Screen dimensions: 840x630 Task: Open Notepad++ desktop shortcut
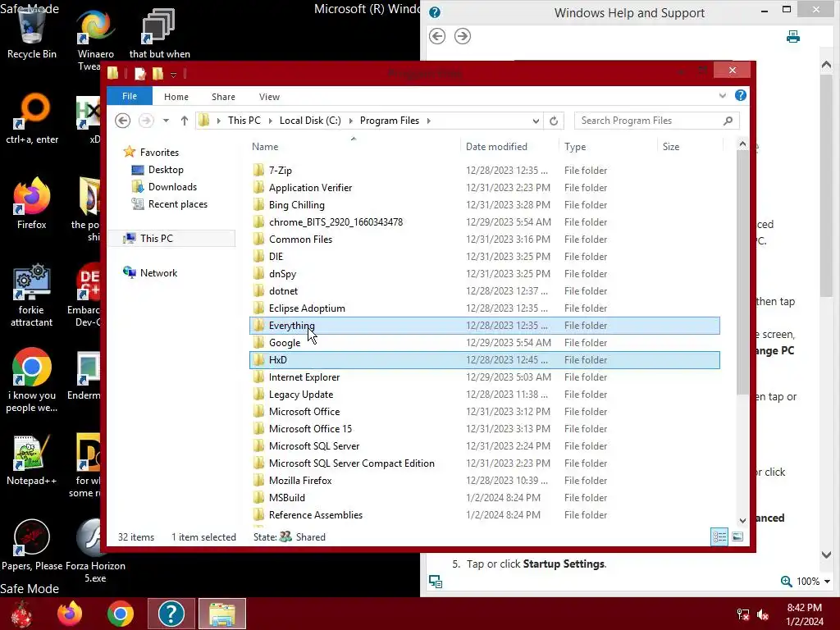point(32,460)
